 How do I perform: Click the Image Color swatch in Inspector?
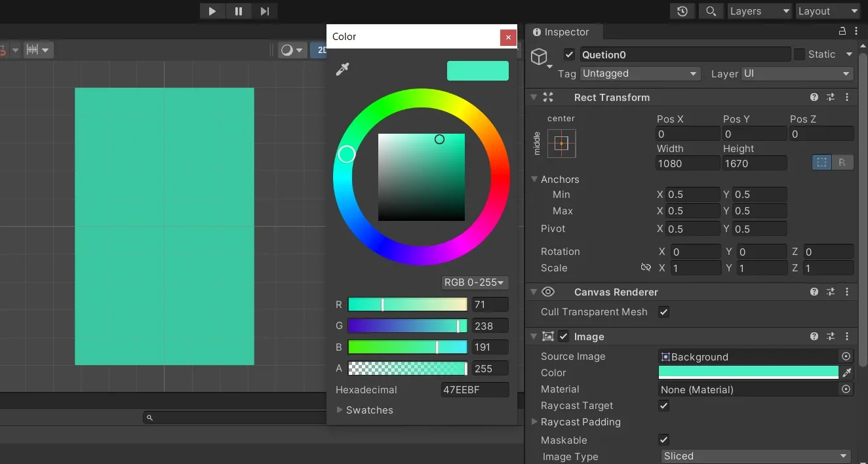pyautogui.click(x=748, y=372)
